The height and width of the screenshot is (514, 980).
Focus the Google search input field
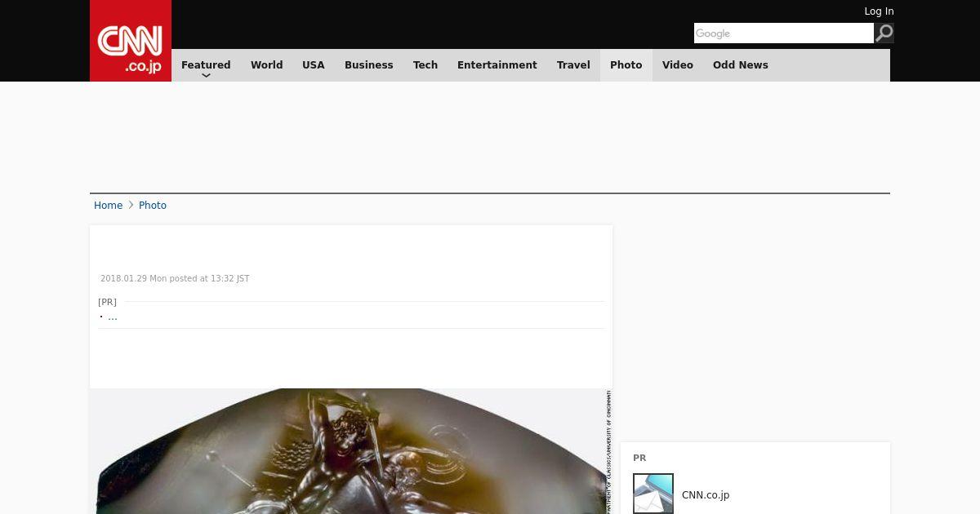(x=784, y=33)
